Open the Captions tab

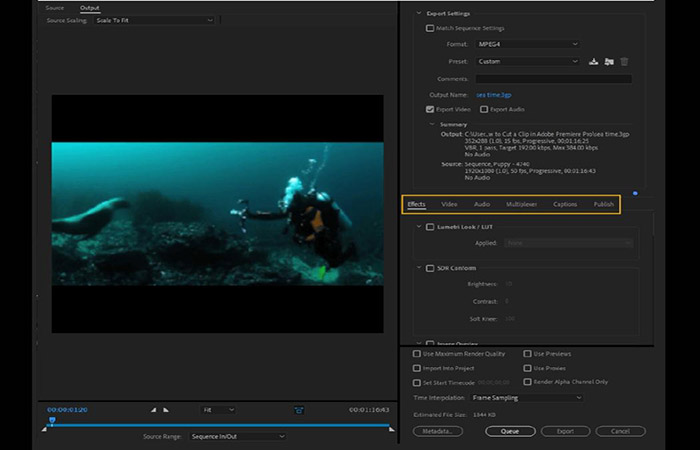(565, 204)
